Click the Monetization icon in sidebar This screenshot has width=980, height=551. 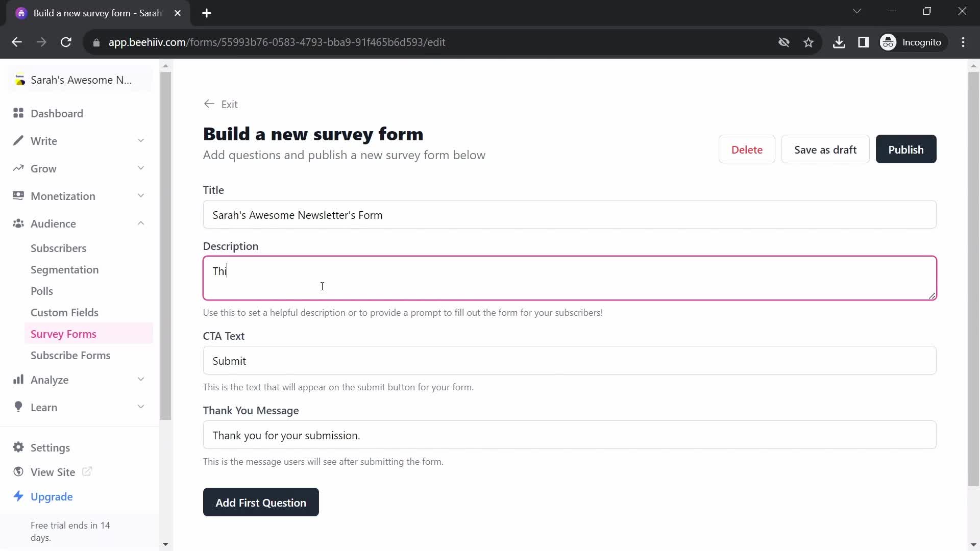(x=18, y=196)
